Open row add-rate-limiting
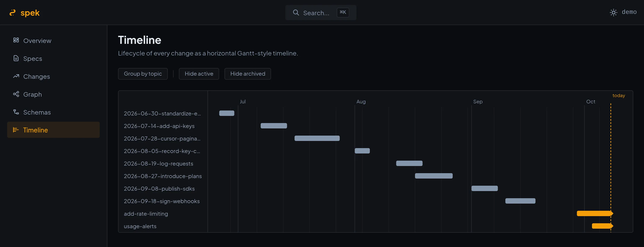Image resolution: width=644 pixels, height=247 pixels. point(146,213)
